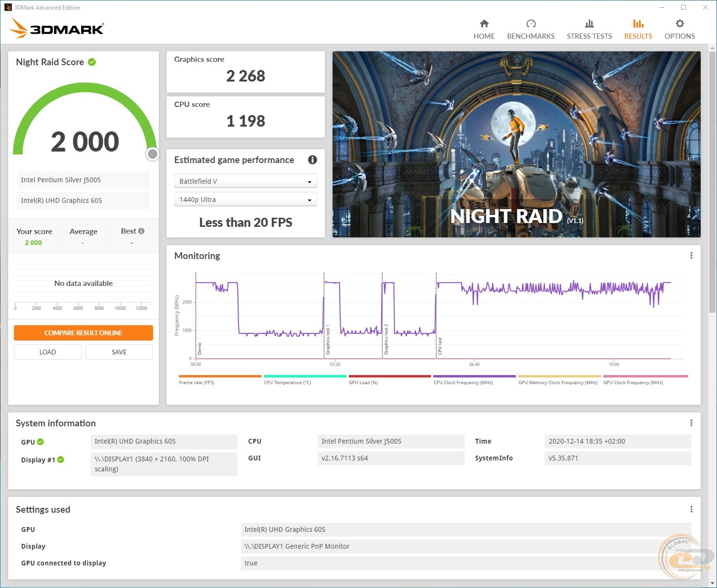Expand the Battlefield V game dropdown

coord(245,181)
